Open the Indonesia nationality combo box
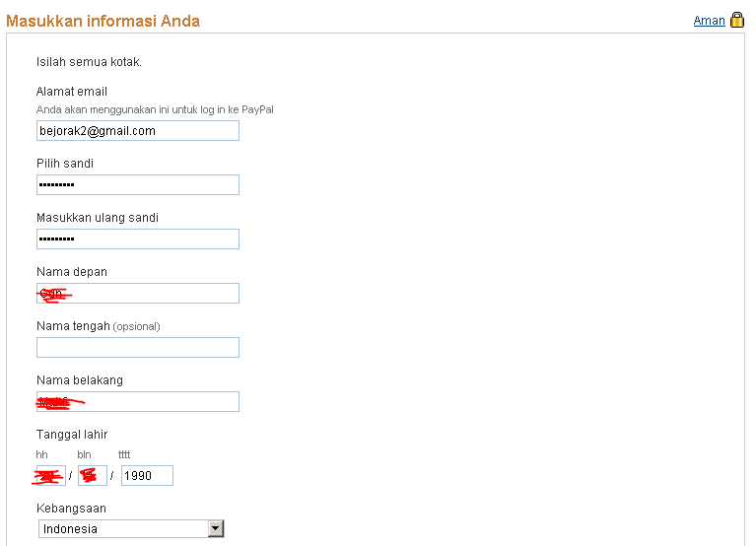The height and width of the screenshot is (546, 756). tap(131, 528)
